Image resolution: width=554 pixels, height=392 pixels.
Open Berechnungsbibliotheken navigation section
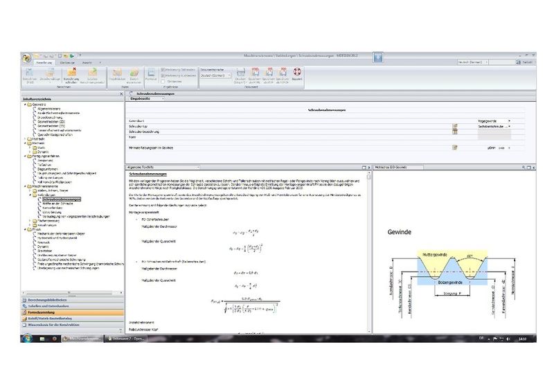click(73, 300)
